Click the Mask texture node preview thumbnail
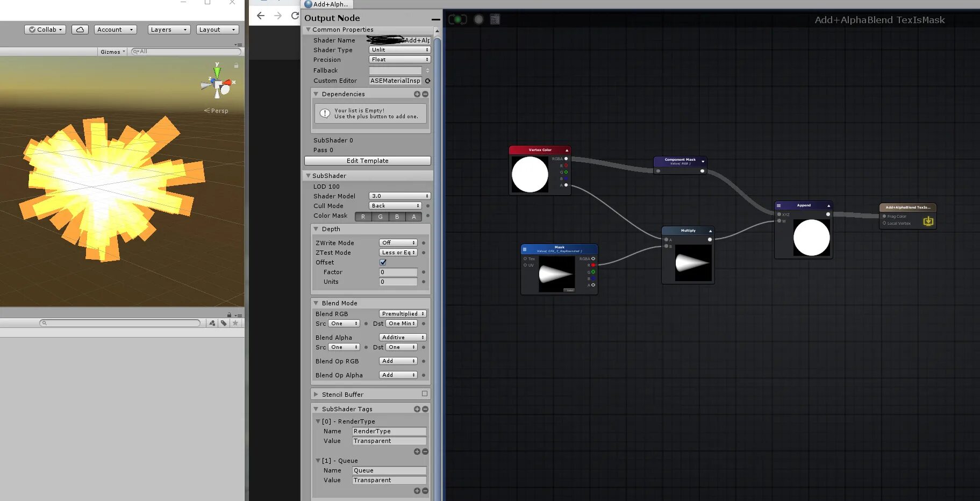 (556, 274)
